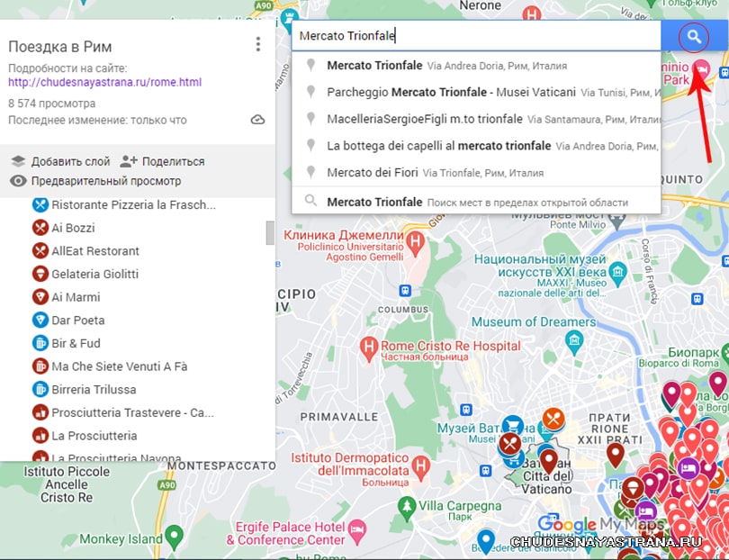The image size is (729, 560).
Task: Click the Istituto Dermopatico hospital pin
Action: (x=421, y=468)
